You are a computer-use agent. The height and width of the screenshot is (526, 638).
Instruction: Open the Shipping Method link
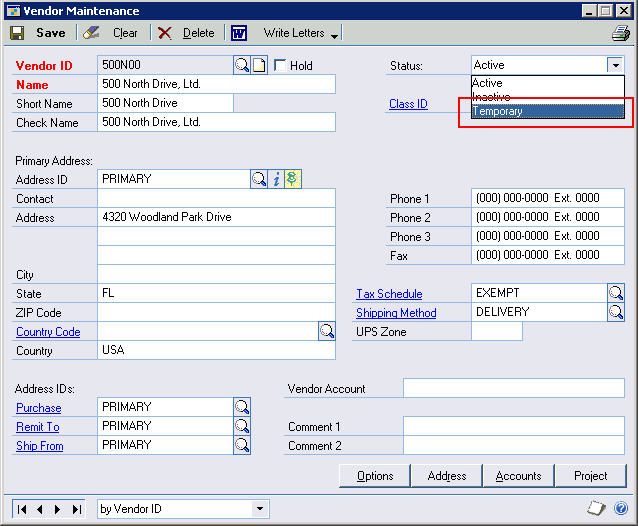[x=396, y=313]
